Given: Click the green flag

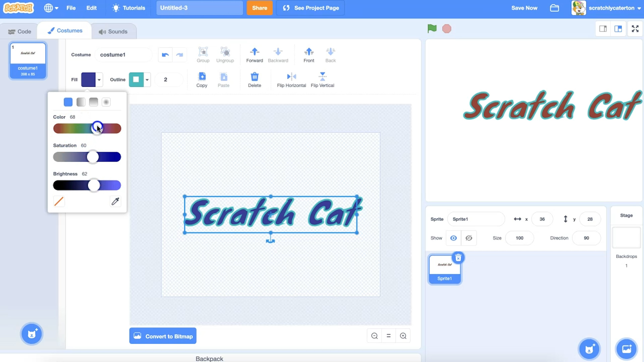Looking at the screenshot, I should click(x=432, y=28).
